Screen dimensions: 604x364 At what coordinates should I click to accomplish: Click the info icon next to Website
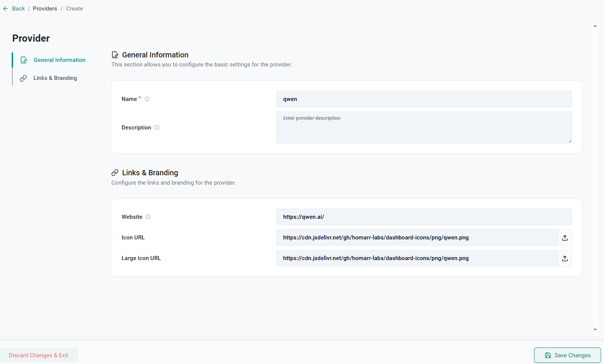pyautogui.click(x=148, y=217)
